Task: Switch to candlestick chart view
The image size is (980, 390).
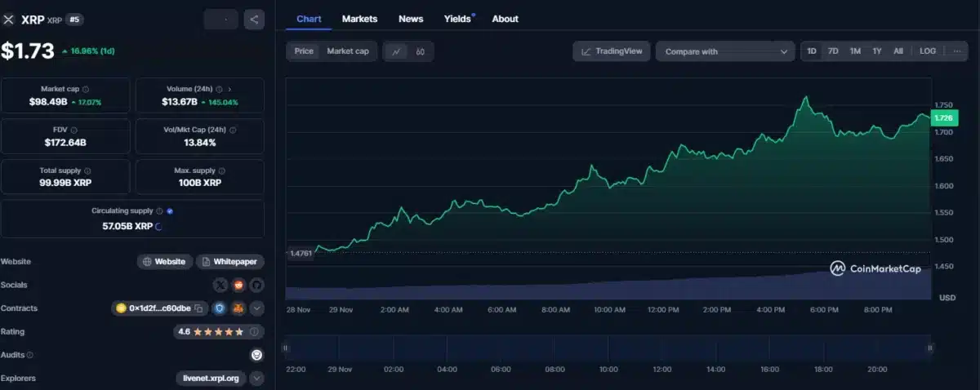Action: (x=420, y=51)
